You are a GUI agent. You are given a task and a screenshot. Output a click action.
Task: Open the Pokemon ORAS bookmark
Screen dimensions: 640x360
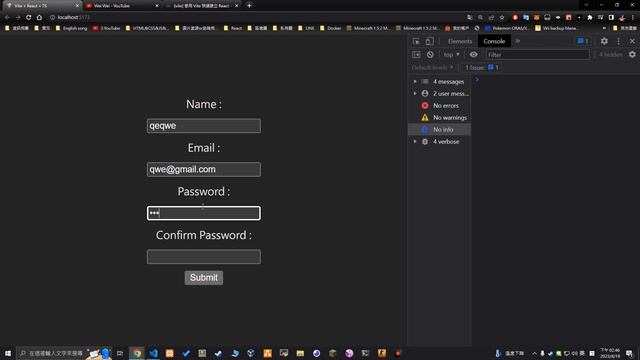[x=507, y=28]
